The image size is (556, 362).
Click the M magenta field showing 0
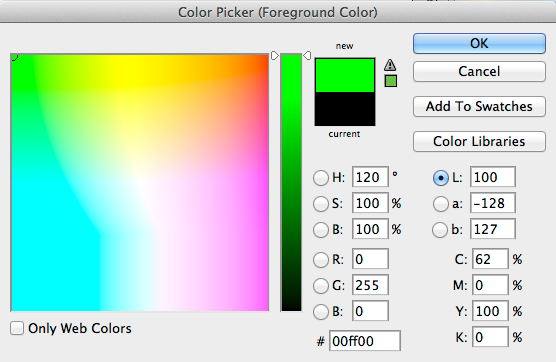point(490,285)
